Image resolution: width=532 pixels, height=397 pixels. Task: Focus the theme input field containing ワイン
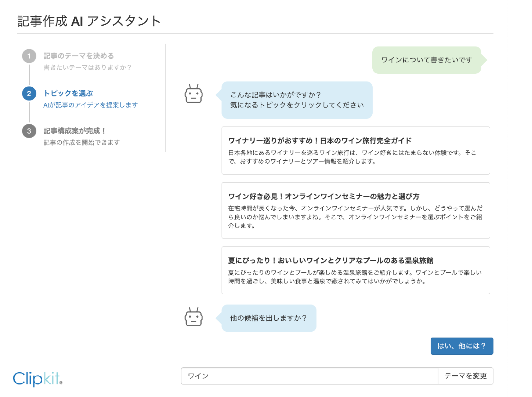coord(309,376)
